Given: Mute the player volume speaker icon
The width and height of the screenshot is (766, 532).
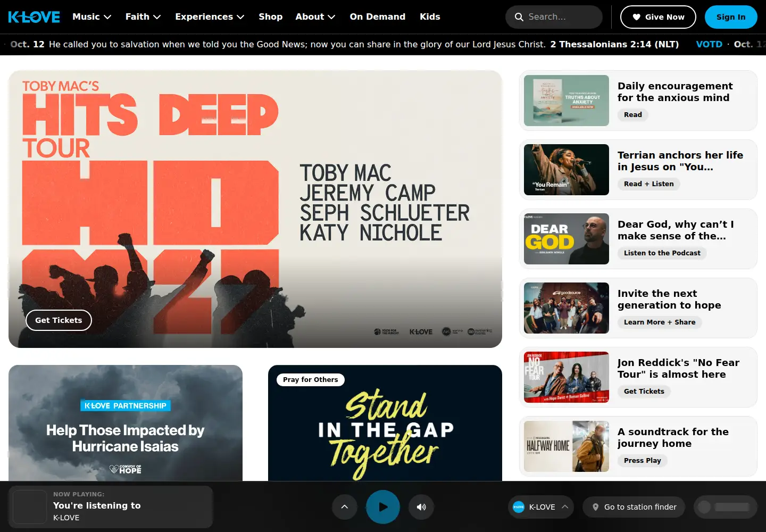Looking at the screenshot, I should pyautogui.click(x=421, y=507).
